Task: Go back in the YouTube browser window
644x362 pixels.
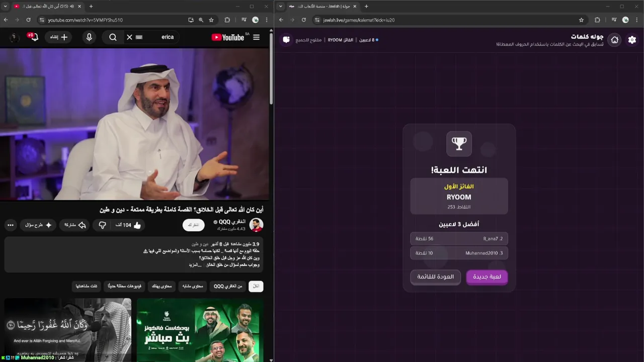Action: [6, 20]
